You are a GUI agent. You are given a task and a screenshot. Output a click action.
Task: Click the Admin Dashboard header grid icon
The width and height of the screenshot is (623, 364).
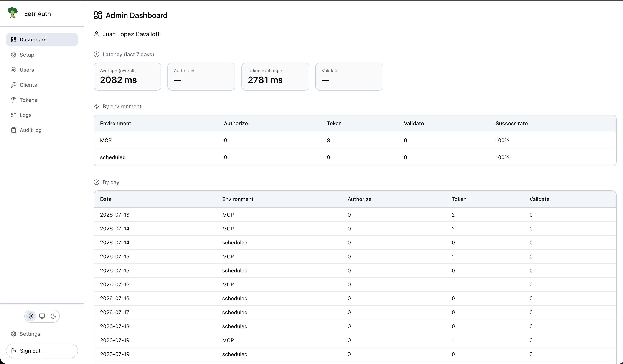pyautogui.click(x=98, y=15)
